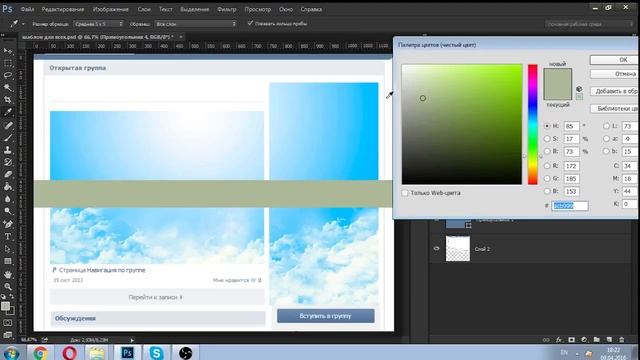This screenshot has height=360, width=640.
Task: Select the Zoom tool
Action: [x=8, y=287]
